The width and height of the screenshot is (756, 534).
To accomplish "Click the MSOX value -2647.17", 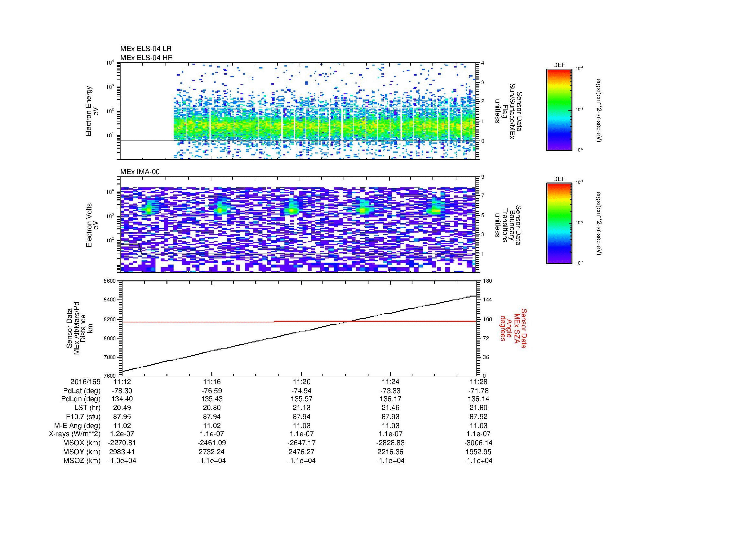I will [301, 443].
